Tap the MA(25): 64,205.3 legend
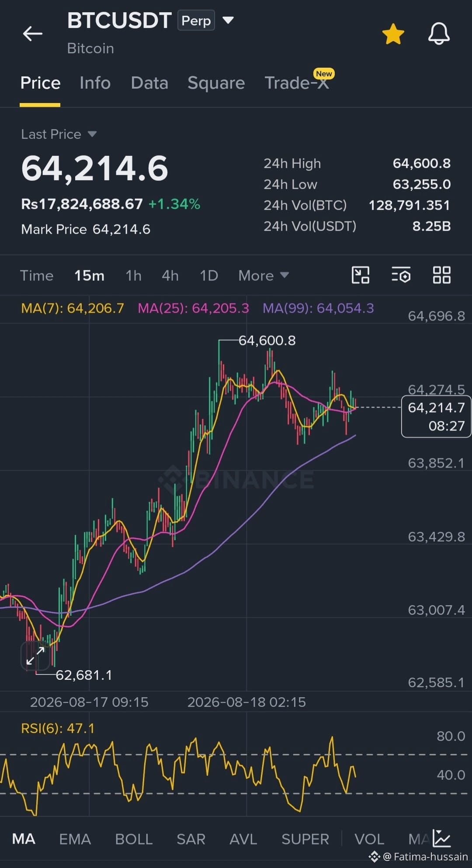 [x=193, y=308]
